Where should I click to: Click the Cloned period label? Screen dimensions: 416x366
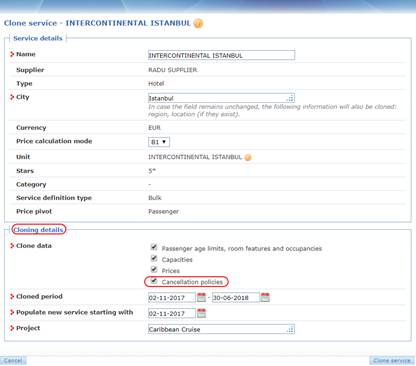tap(39, 296)
